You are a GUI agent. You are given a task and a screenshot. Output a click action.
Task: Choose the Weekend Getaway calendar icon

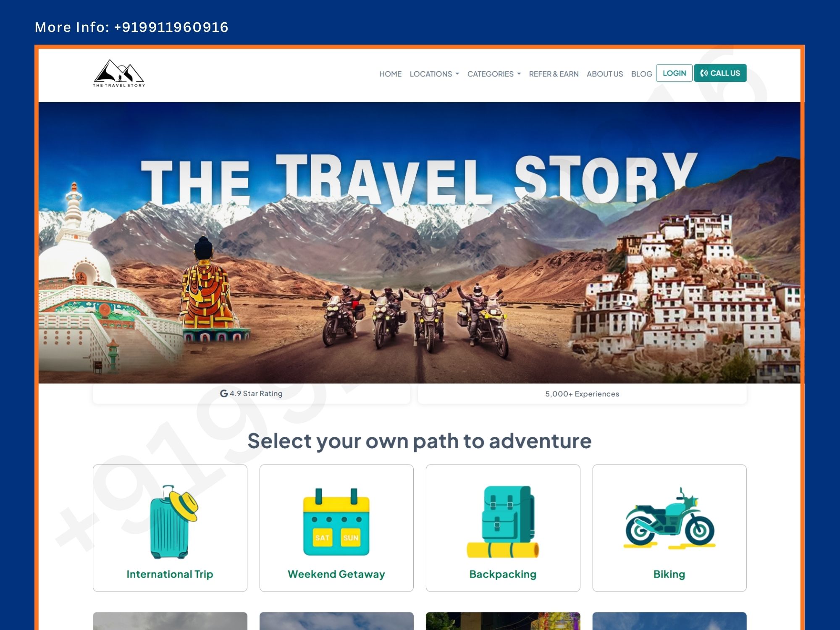336,522
